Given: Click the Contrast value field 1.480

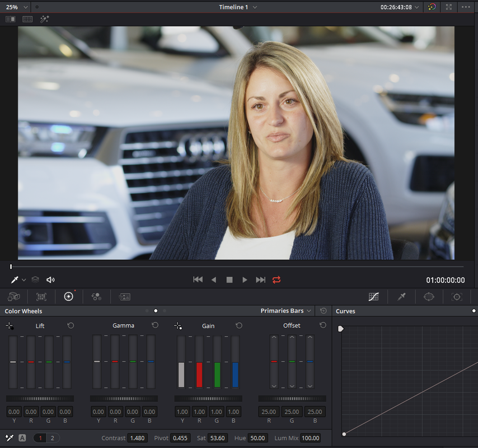Looking at the screenshot, I should (138, 438).
